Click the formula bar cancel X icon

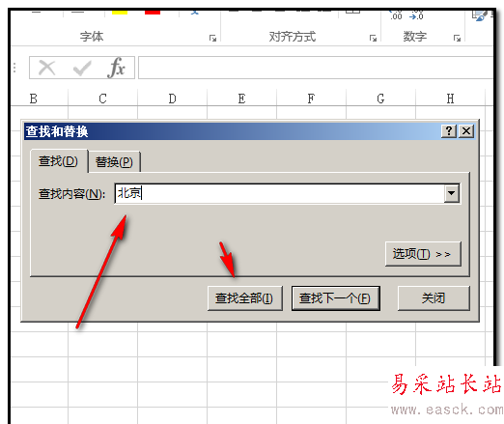click(46, 68)
